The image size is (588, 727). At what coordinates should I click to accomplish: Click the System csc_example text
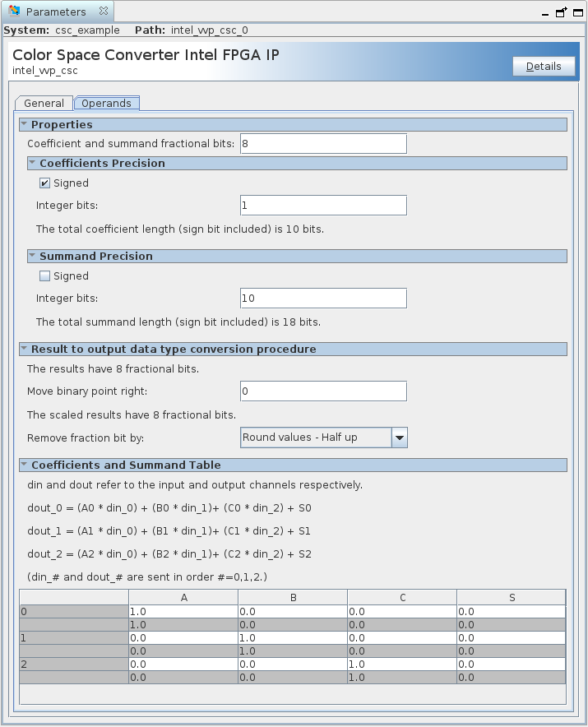click(87, 30)
